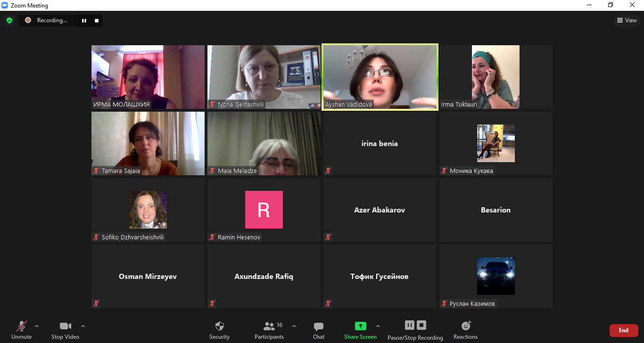Click Моника Кукава profile picture
644x343 pixels.
(496, 143)
